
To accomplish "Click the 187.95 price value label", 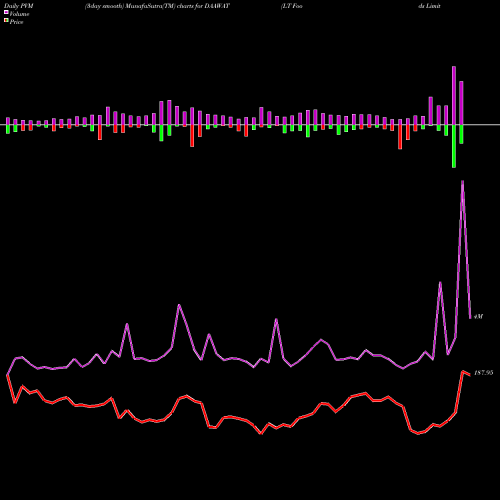I will coord(483,373).
